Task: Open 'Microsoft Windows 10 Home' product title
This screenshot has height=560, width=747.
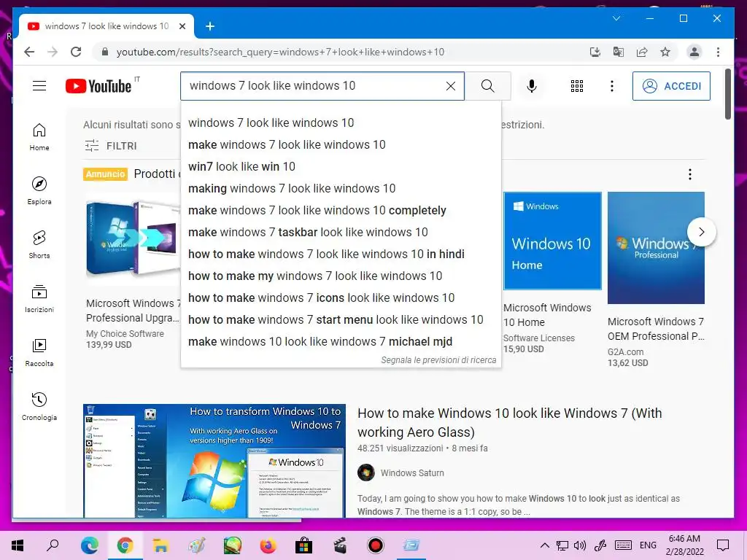Action: [x=547, y=315]
